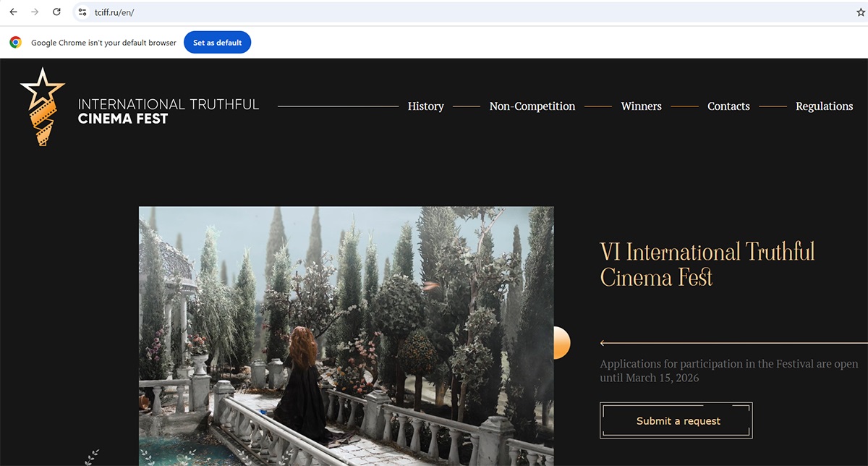Viewport: 868px width, 466px height.
Task: Click the browser Back arrow
Action: tap(13, 12)
